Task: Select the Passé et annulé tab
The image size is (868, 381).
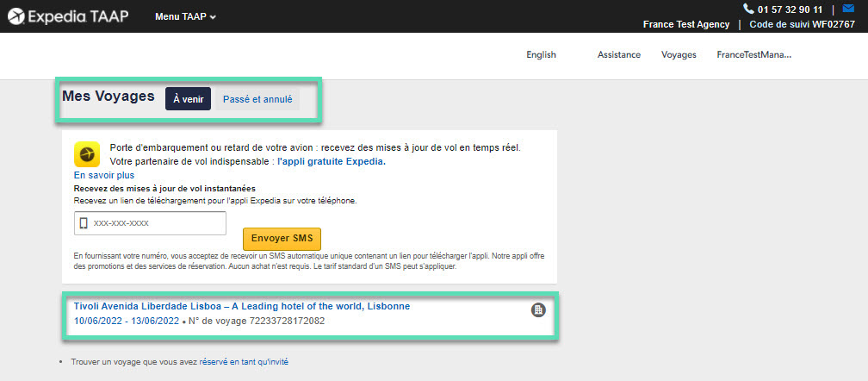Action: (x=257, y=100)
